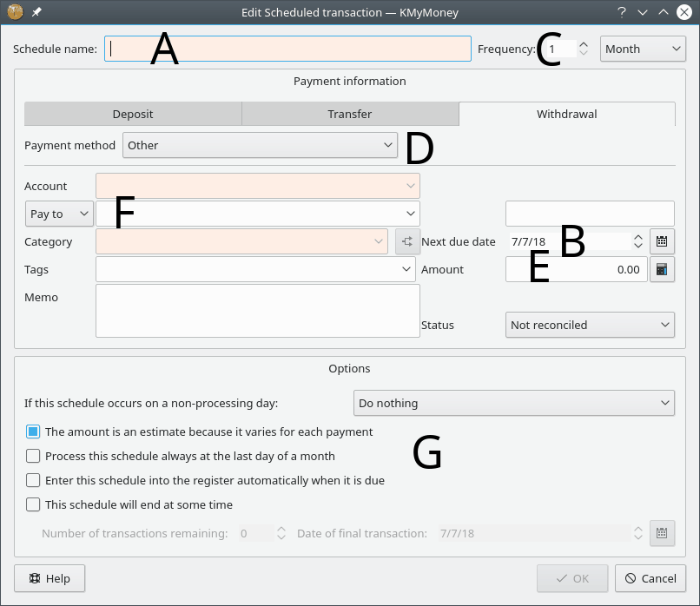Open the Status dropdown showing Not reconciled
Viewport: 700px width, 606px height.
pyautogui.click(x=590, y=325)
